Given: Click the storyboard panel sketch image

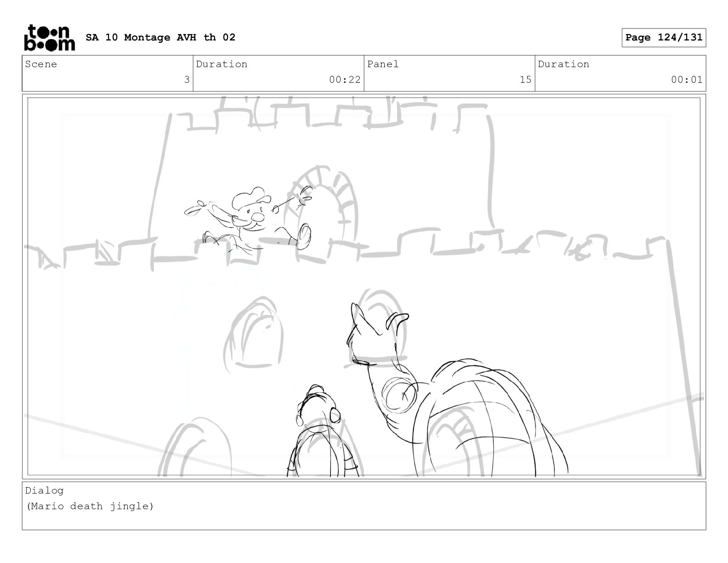Looking at the screenshot, I should pyautogui.click(x=364, y=286).
